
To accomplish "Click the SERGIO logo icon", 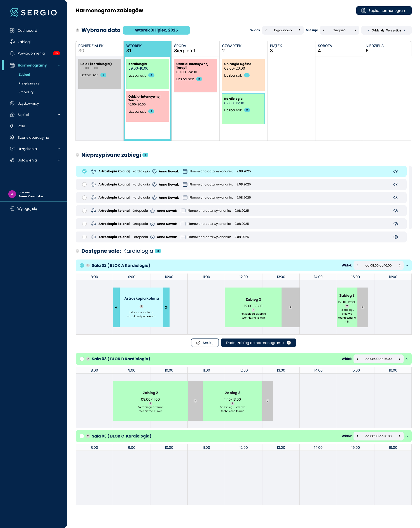I will [14, 12].
